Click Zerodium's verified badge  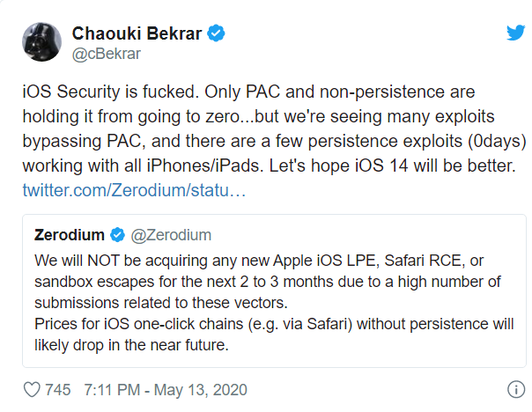118,234
